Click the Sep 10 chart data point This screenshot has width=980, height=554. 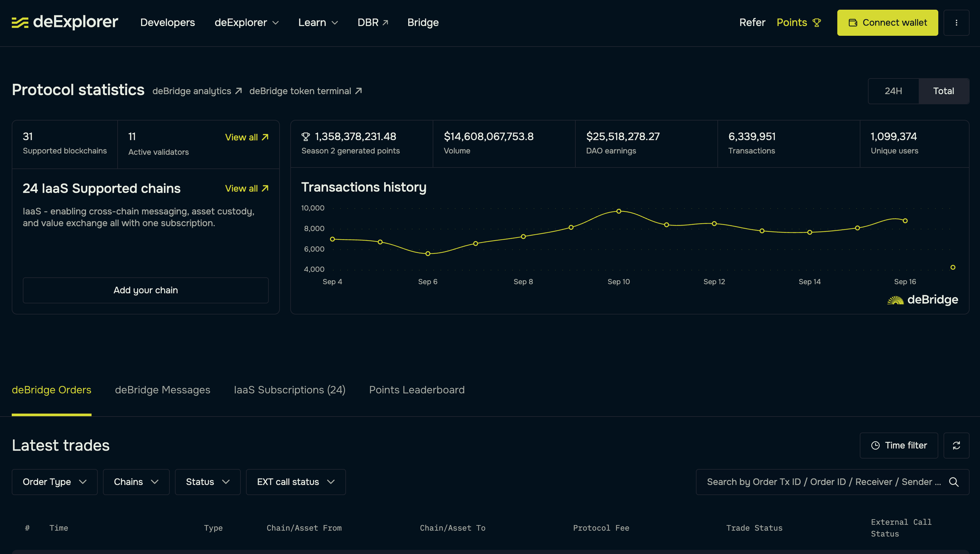coord(619,211)
